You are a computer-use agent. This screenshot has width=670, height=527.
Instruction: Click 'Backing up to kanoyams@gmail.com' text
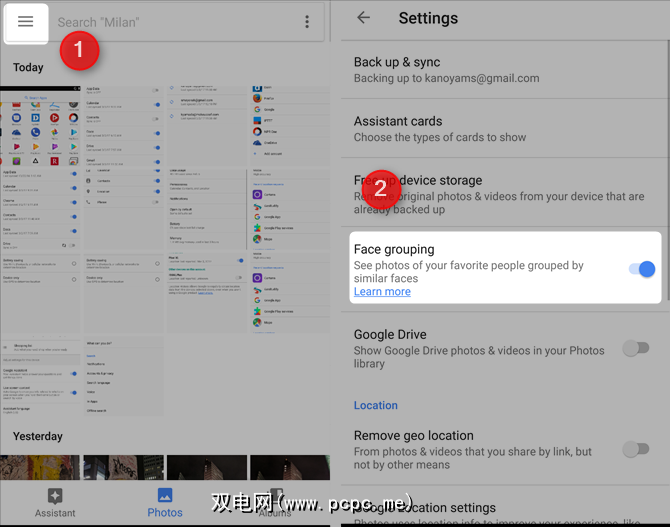[447, 78]
